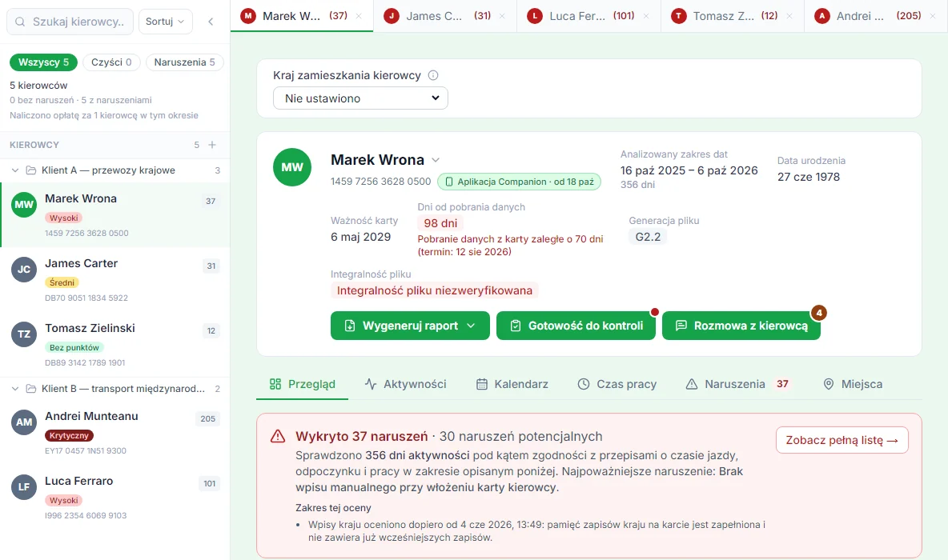
Task: Open the Kalendarz tab
Action: [512, 384]
